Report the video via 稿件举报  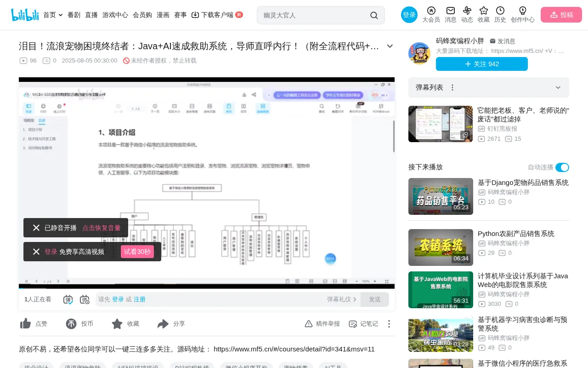click(x=322, y=324)
